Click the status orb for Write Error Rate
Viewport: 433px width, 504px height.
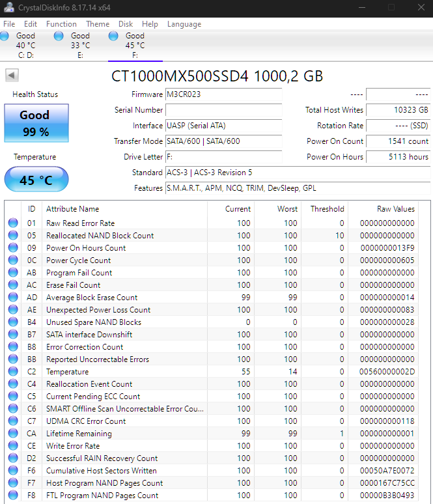[x=13, y=445]
